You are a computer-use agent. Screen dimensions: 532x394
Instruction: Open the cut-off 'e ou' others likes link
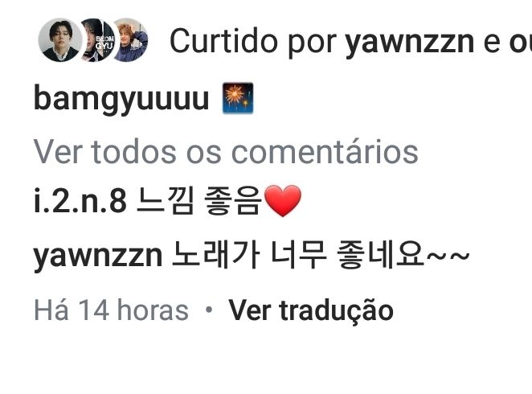[508, 41]
